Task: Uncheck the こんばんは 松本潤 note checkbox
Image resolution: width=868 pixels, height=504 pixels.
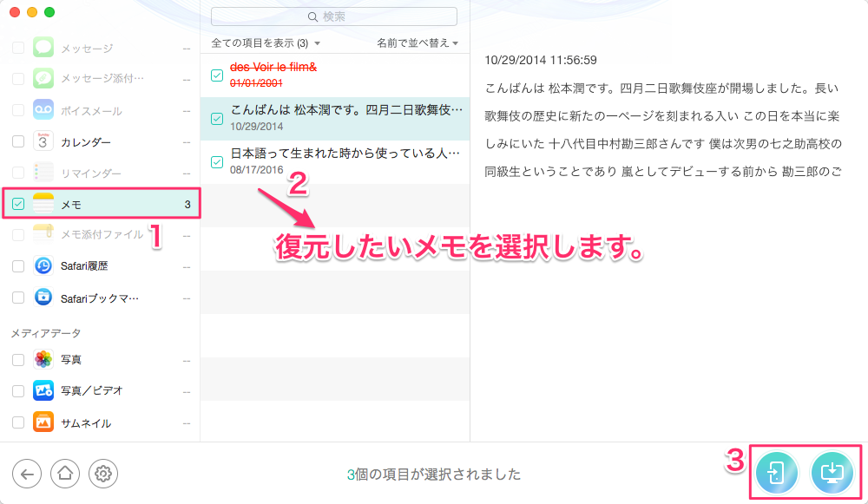Action: 217,118
